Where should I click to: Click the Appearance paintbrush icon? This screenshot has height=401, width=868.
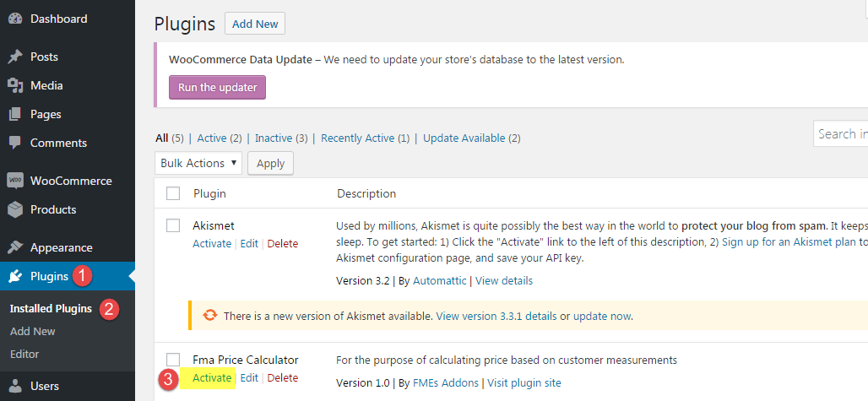point(15,248)
